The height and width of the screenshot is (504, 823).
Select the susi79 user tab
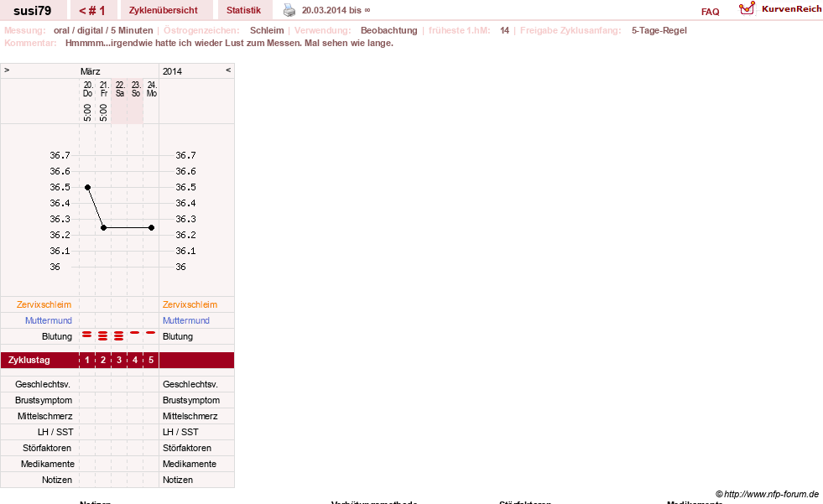click(x=33, y=10)
